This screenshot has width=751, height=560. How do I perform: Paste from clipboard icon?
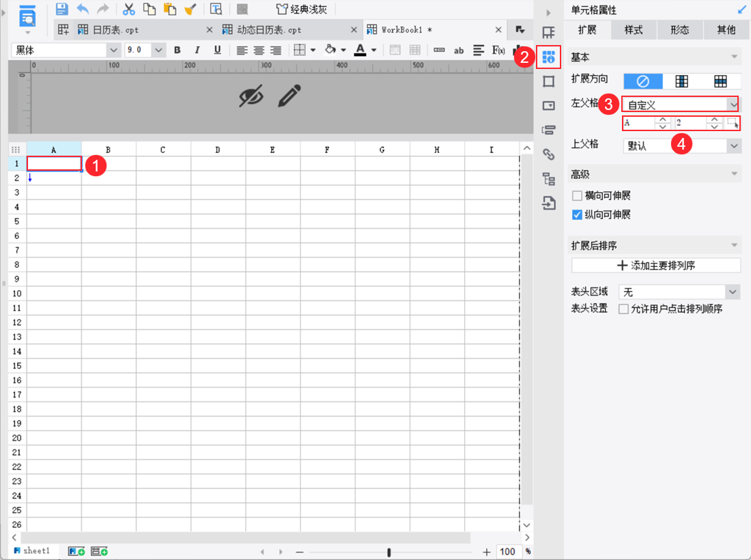(169, 9)
